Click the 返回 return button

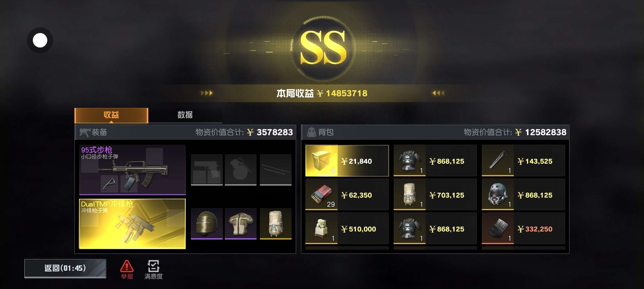[65, 268]
